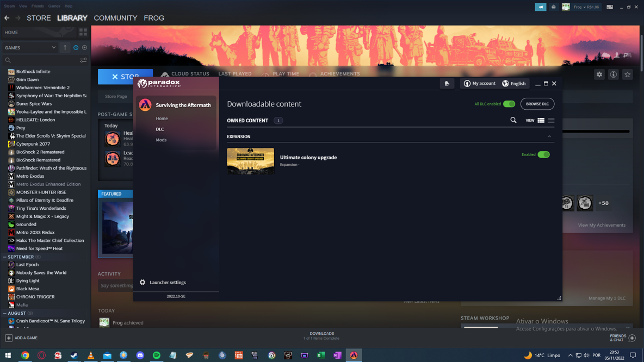Switch to the LIBRARY tab in Steam
The height and width of the screenshot is (362, 644).
coord(72,18)
